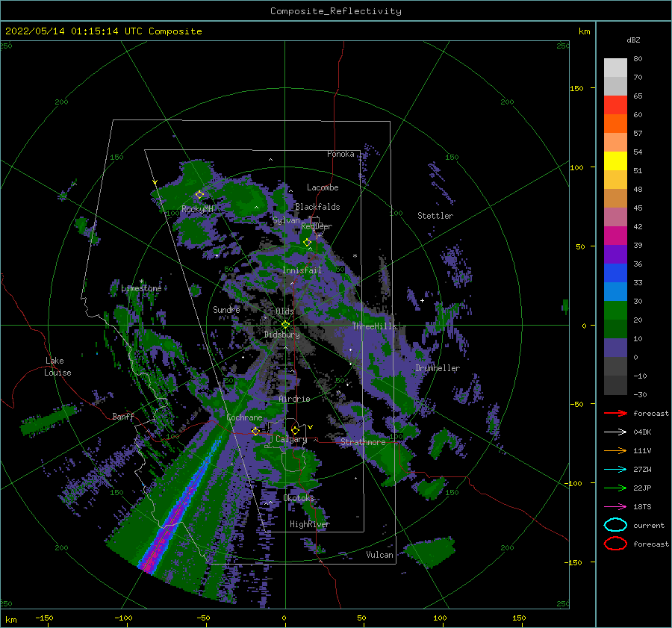Click the yellow diamond marker below Cochrane

pyautogui.click(x=255, y=431)
